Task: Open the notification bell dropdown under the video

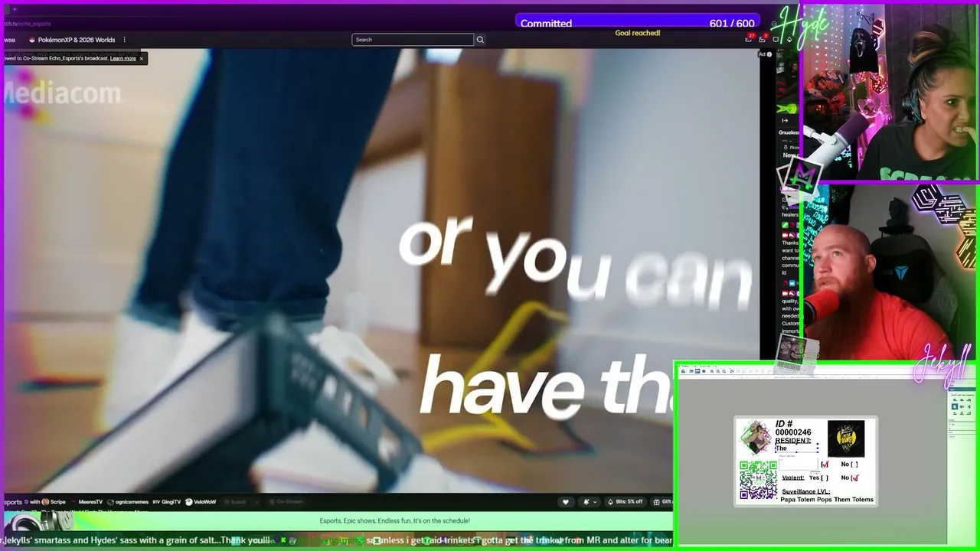Action: coord(589,502)
